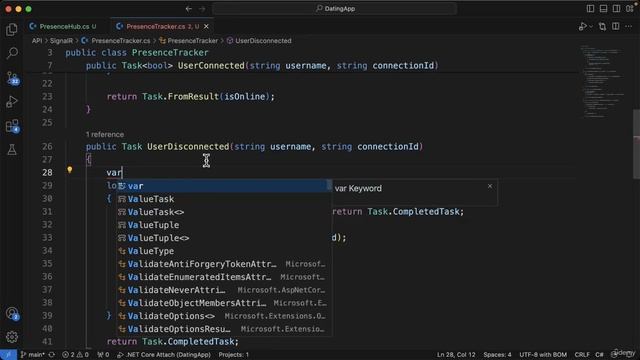This screenshot has width=640, height=360.
Task: Click the main branch indicator in the status bar
Action: [33, 355]
